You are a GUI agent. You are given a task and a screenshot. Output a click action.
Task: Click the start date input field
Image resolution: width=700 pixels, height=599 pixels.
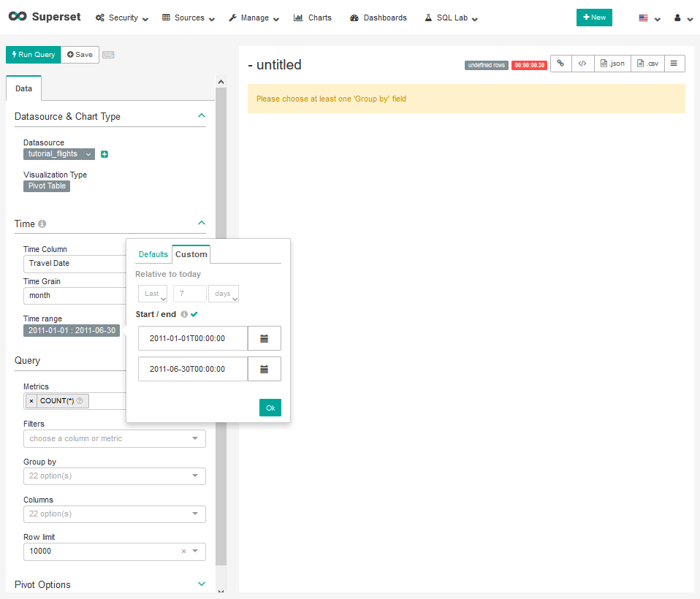pyautogui.click(x=193, y=338)
